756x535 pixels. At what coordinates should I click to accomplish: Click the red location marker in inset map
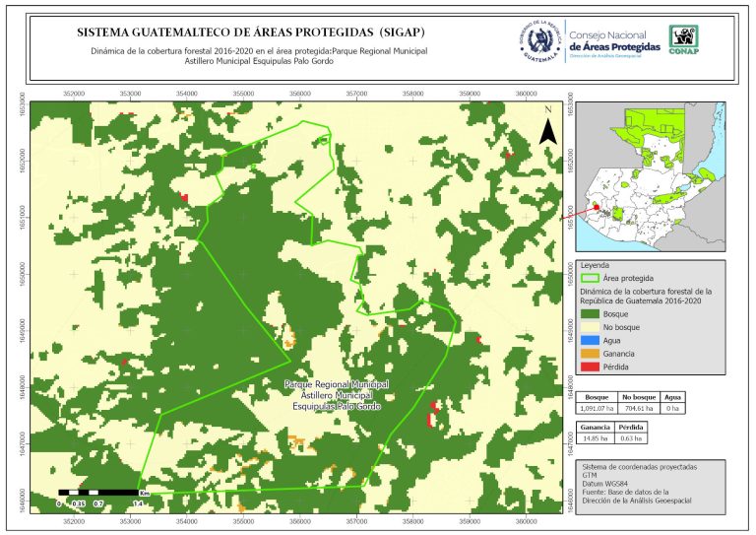pyautogui.click(x=595, y=207)
